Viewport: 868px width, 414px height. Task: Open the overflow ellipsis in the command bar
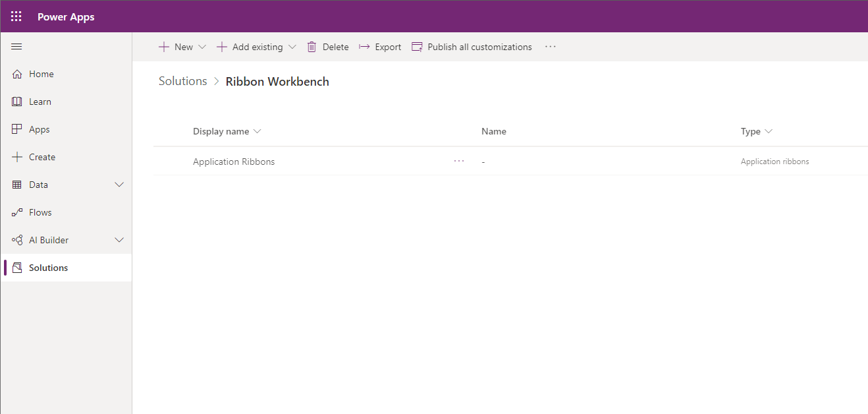coord(550,46)
